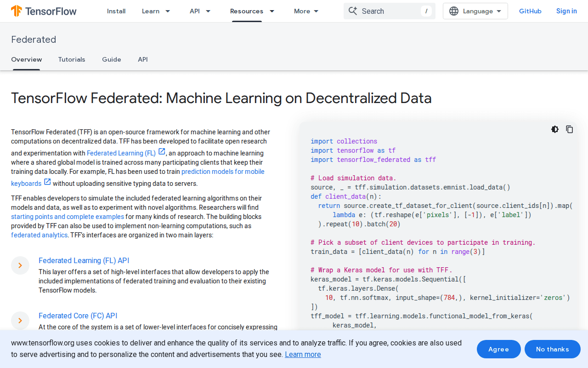Open Federated Core (FC) API heading
Viewport: 588px width, 368px height.
78,316
